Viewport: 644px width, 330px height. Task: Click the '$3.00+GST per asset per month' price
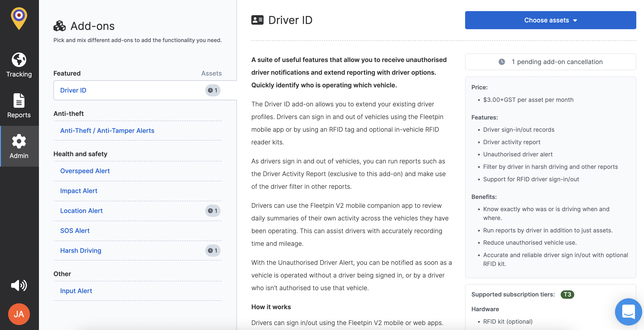[528, 100]
